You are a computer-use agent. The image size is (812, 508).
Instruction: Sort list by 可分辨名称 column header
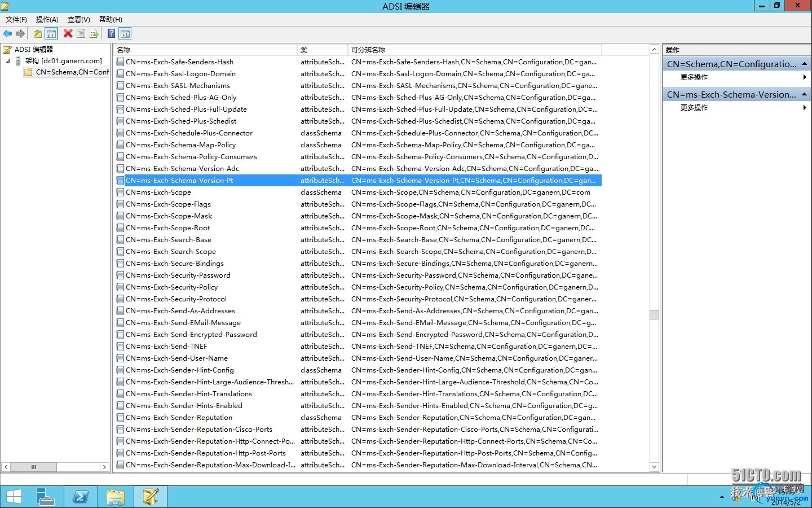[x=475, y=50]
